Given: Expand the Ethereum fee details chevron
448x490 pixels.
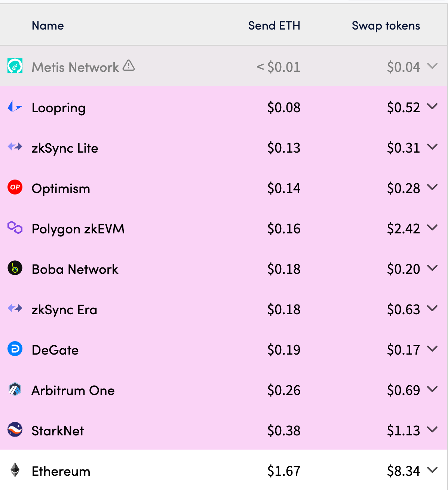Looking at the screenshot, I should (x=433, y=471).
